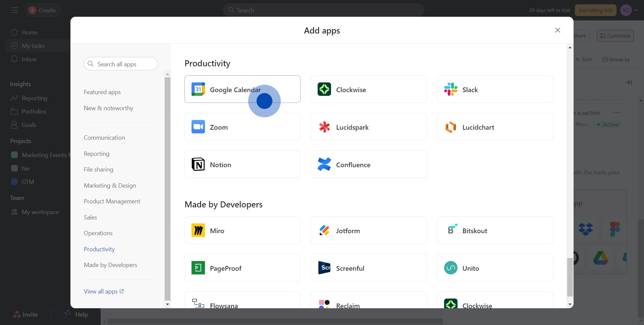Open the Jotform integration
Viewport: 644px width, 325px height.
click(x=368, y=230)
